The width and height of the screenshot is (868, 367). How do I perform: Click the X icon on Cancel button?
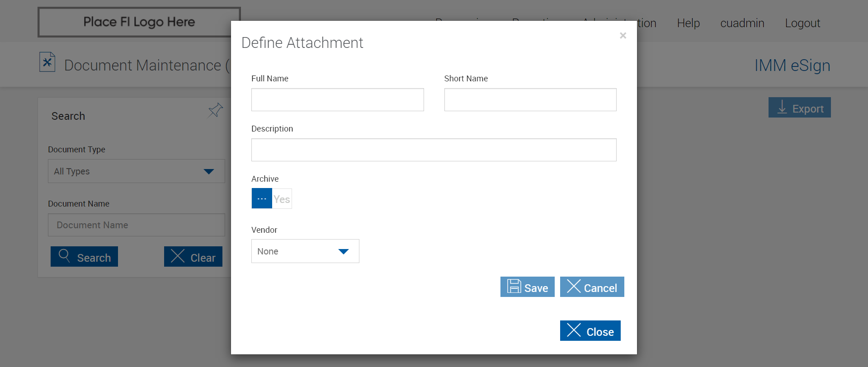574,287
